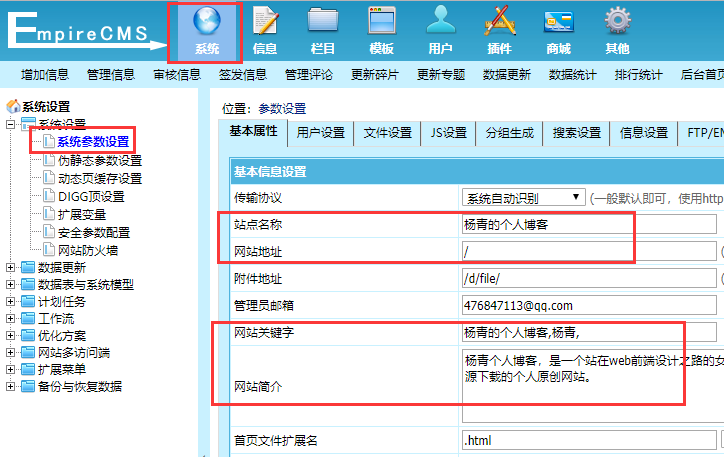The height and width of the screenshot is (457, 724).
Task: Switch to the 搜索设置 tab
Action: pos(577,133)
